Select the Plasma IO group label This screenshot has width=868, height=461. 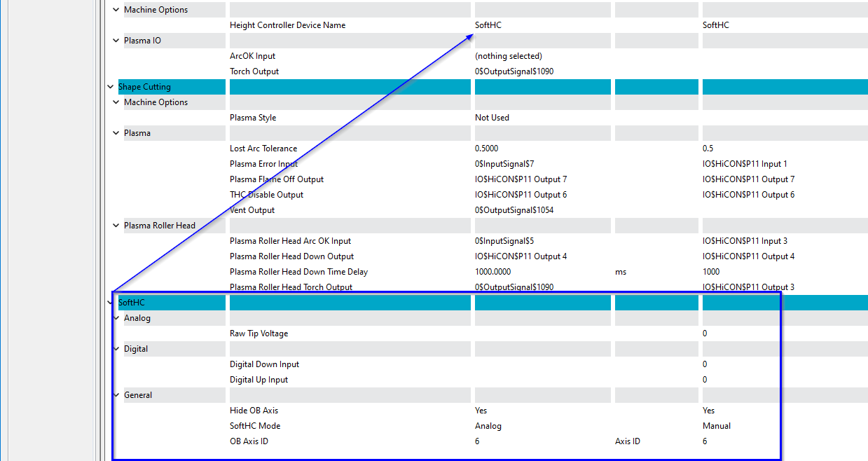[142, 41]
